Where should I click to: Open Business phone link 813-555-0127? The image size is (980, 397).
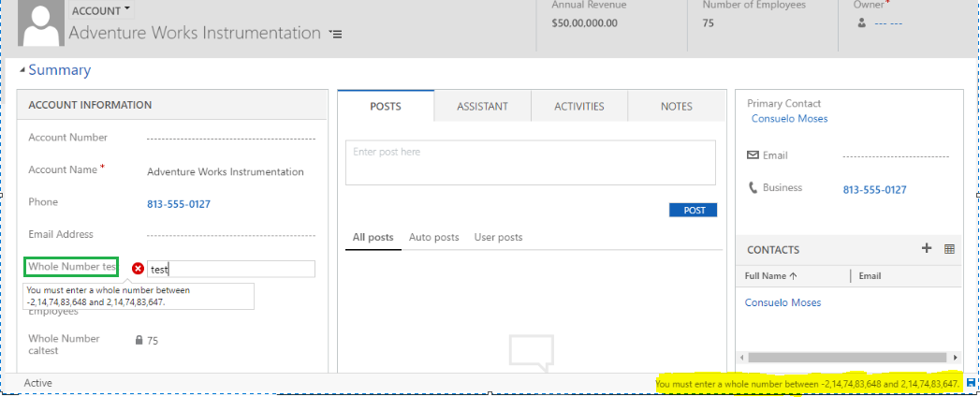[x=875, y=190]
